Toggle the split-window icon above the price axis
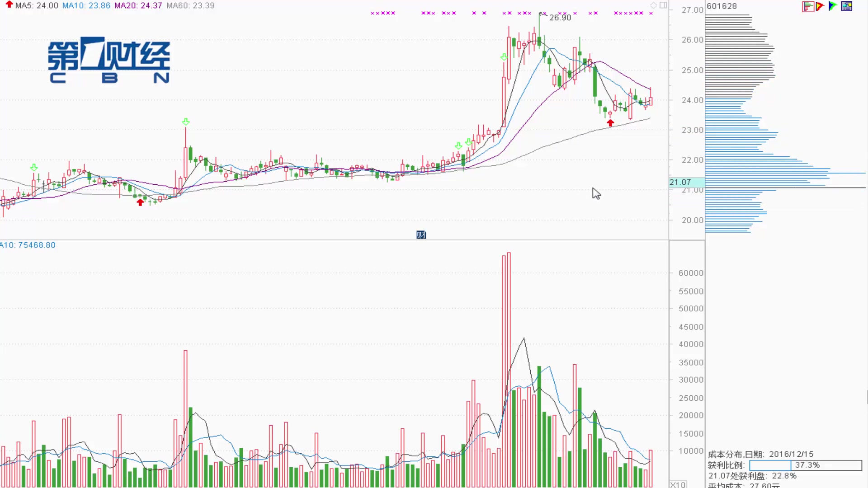868x488 pixels. point(663,5)
